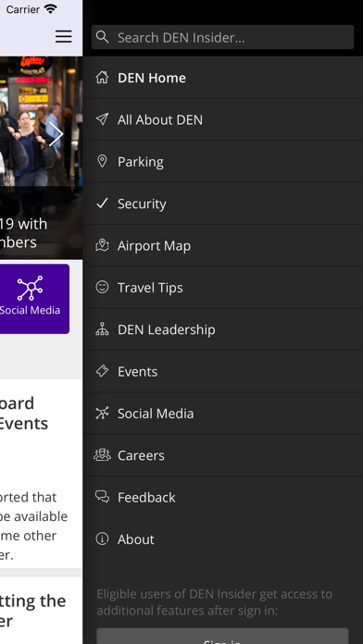This screenshot has width=363, height=644.
Task: Close the menu via hamburger icon
Action: click(x=64, y=37)
